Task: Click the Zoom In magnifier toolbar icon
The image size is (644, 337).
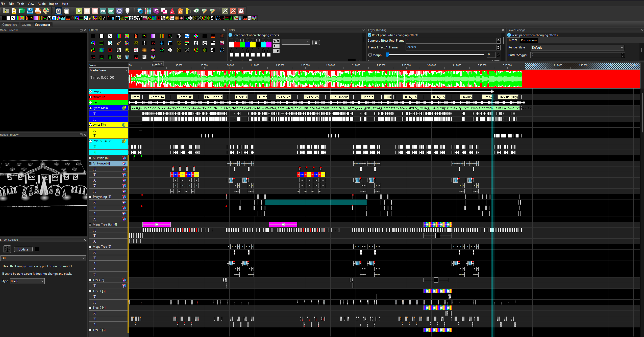Action: (225, 11)
